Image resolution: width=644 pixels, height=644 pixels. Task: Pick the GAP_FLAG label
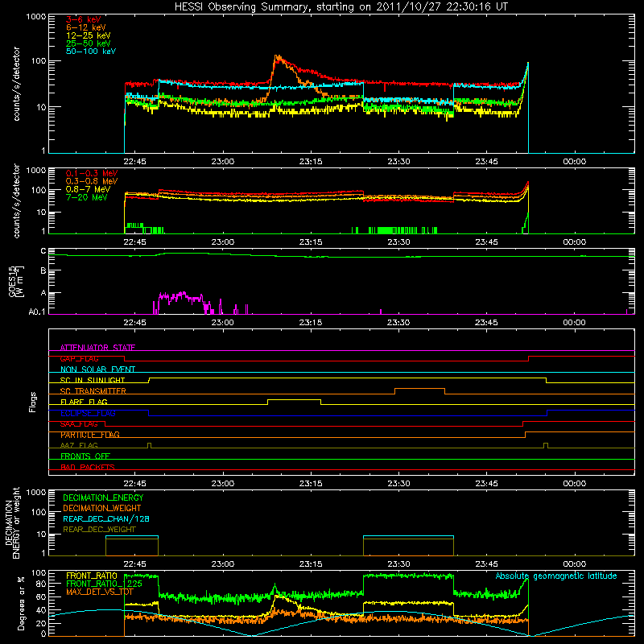(79, 358)
